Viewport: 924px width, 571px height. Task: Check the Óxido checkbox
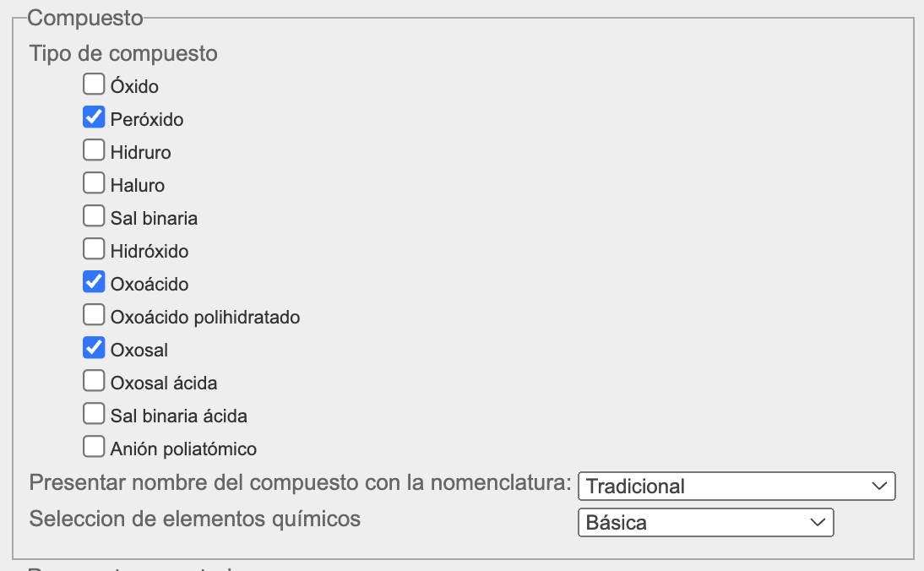[94, 84]
